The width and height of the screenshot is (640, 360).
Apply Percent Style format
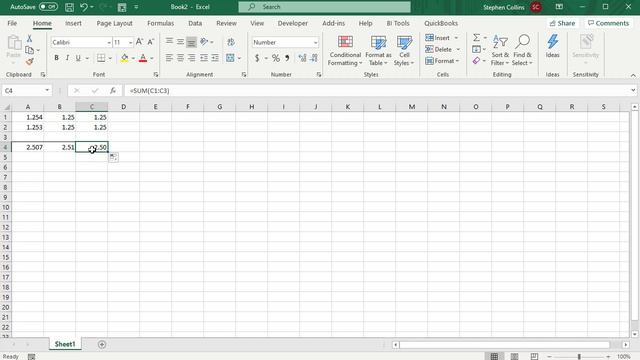(x=276, y=58)
